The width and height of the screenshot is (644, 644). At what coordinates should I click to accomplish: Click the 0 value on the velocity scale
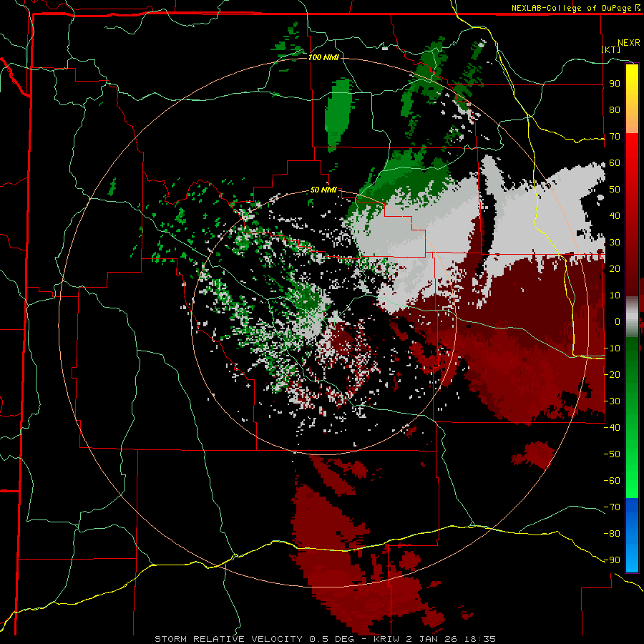point(618,322)
